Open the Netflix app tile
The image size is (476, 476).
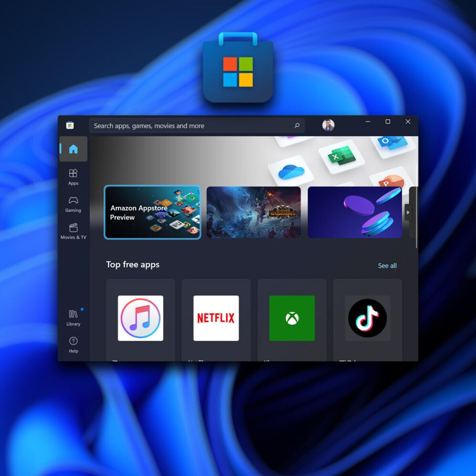(x=216, y=320)
